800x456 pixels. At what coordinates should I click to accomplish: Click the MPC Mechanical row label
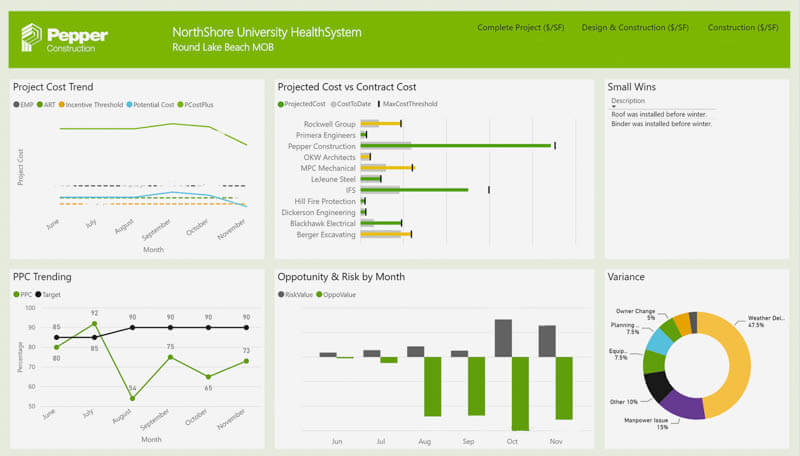pos(328,168)
